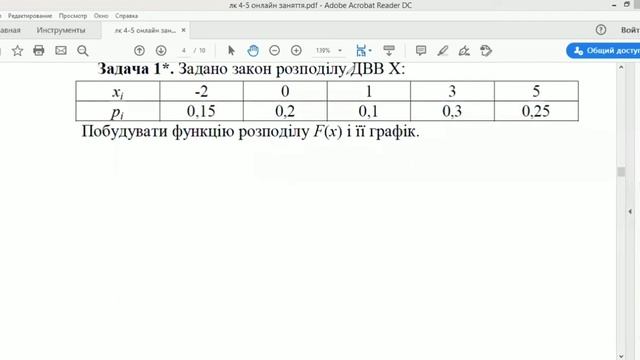Choose the selection arrow tool
The image size is (640, 360).
pyautogui.click(x=231, y=51)
